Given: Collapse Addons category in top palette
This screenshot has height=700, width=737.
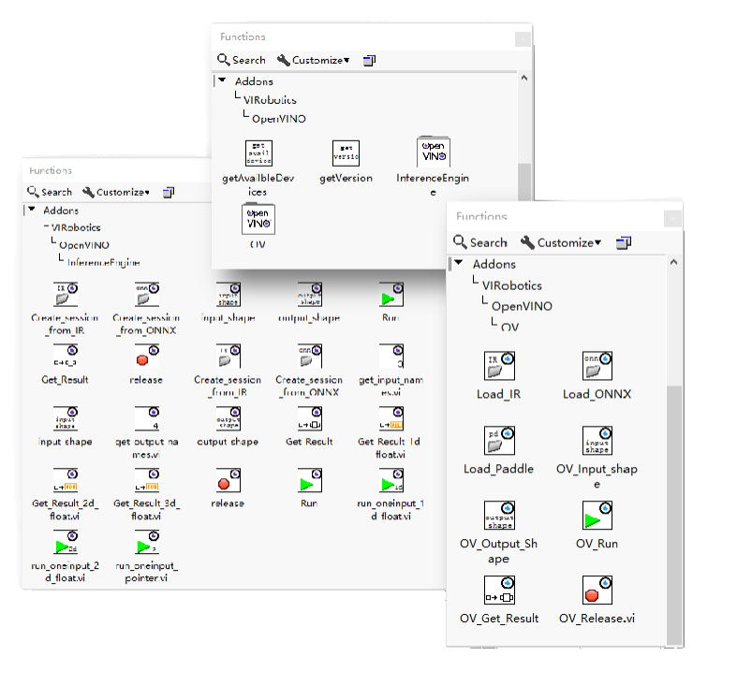Looking at the screenshot, I should [x=222, y=80].
